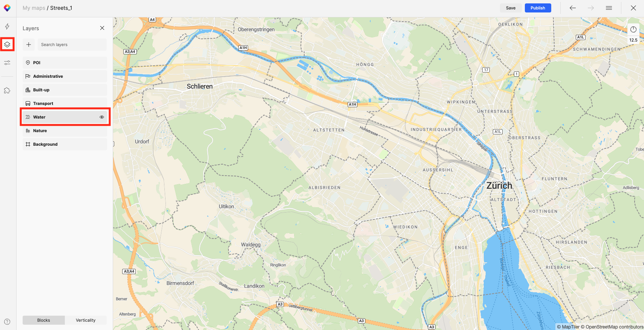
Task: Expand the Background layer group
Action: pos(65,144)
